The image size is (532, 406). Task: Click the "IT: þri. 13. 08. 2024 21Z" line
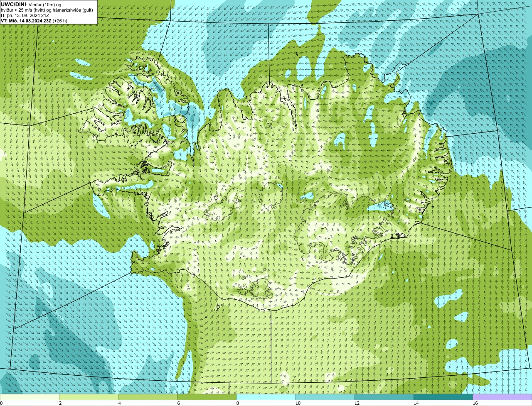tap(25, 15)
